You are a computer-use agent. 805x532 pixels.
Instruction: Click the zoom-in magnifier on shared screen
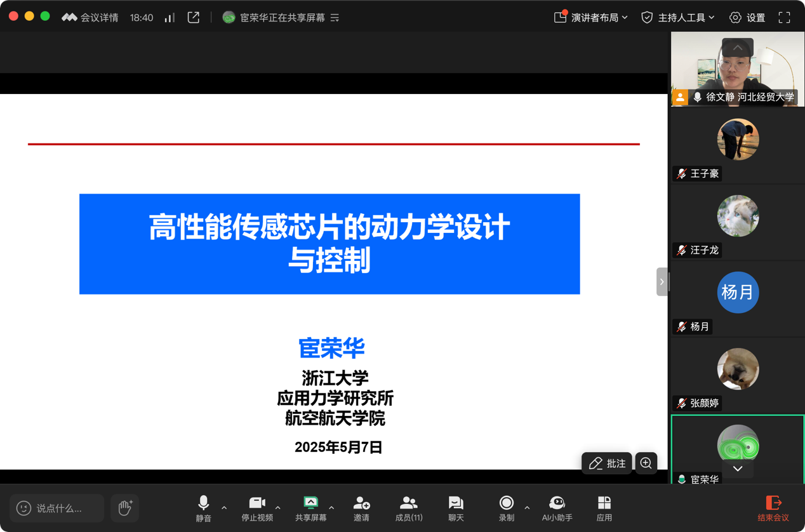coord(646,463)
